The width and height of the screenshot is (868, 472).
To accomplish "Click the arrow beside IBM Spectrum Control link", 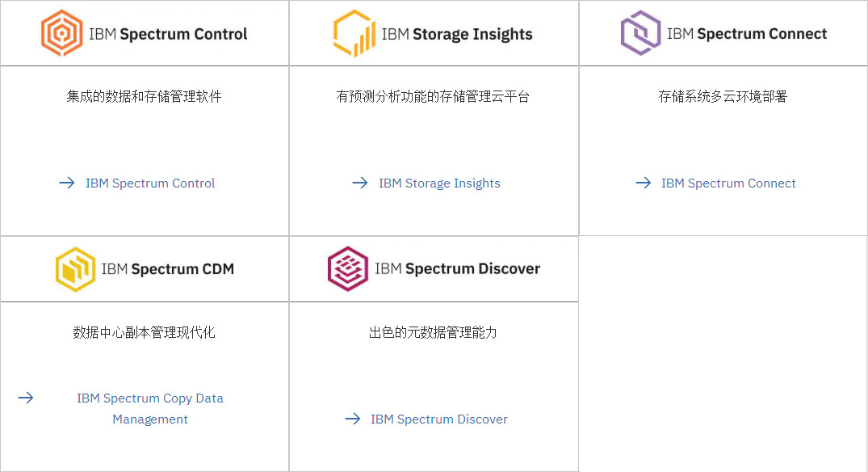I will coord(67,183).
